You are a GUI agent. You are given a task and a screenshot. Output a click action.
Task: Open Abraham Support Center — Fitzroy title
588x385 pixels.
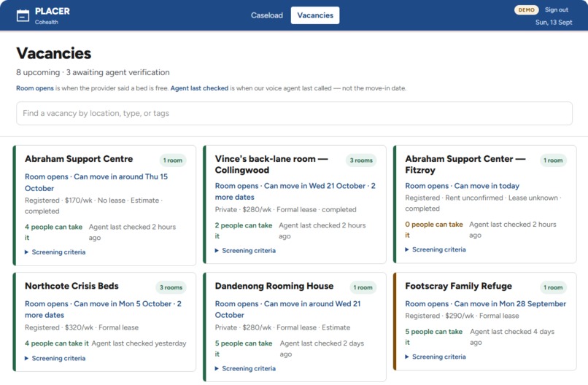tap(465, 164)
